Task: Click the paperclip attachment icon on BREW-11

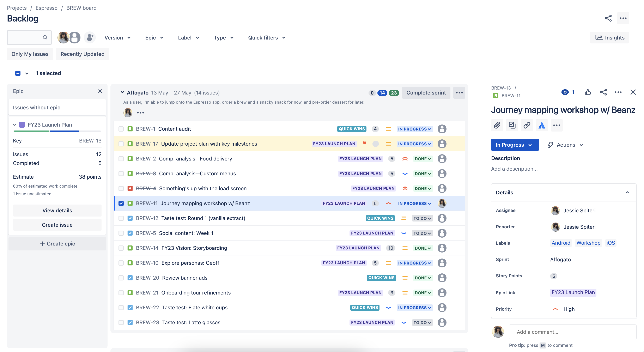Action: [x=498, y=125]
